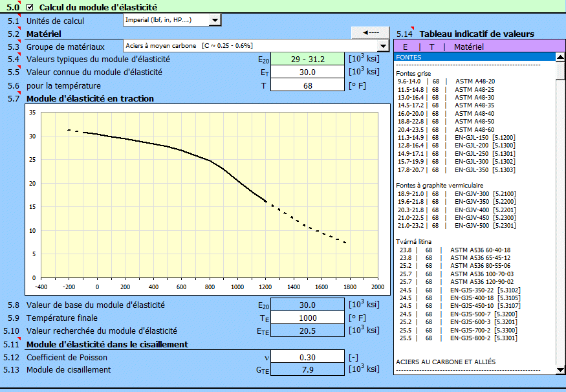566x392 pixels.
Task: Click the Tableau indicatif de valeurs title
Action: point(477,34)
